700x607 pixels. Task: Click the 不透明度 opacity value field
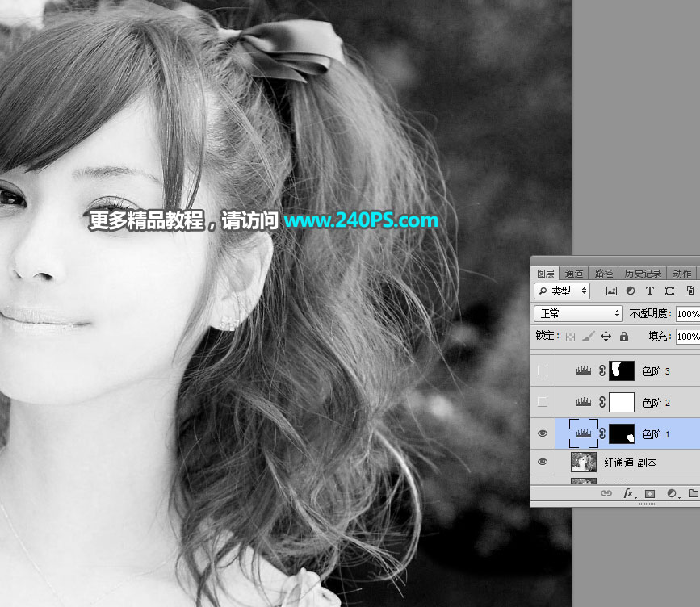(x=688, y=314)
